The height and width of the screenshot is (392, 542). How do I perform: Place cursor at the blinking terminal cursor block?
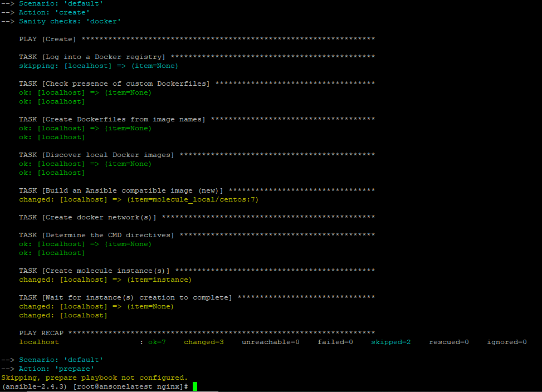tap(195, 385)
